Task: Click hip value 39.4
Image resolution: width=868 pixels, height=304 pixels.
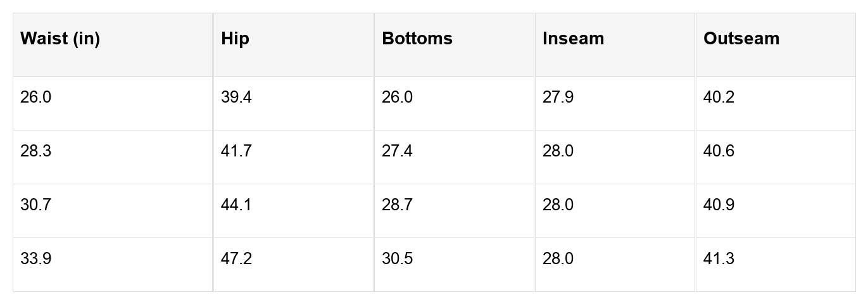Action: (x=236, y=98)
